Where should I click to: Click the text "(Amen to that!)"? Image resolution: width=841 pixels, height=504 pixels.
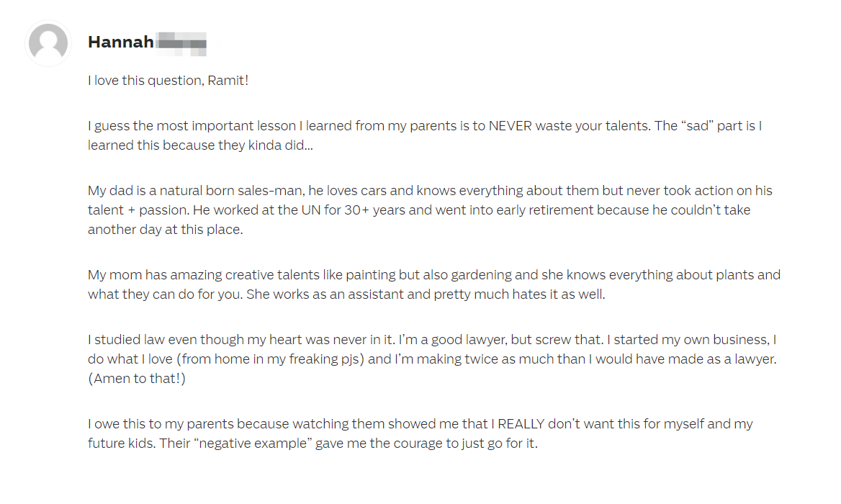point(137,379)
